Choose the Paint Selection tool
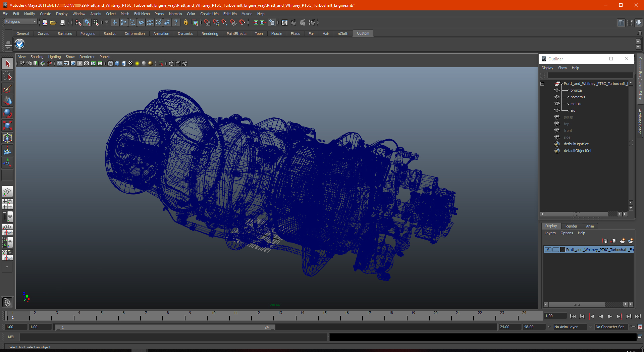 [7, 89]
